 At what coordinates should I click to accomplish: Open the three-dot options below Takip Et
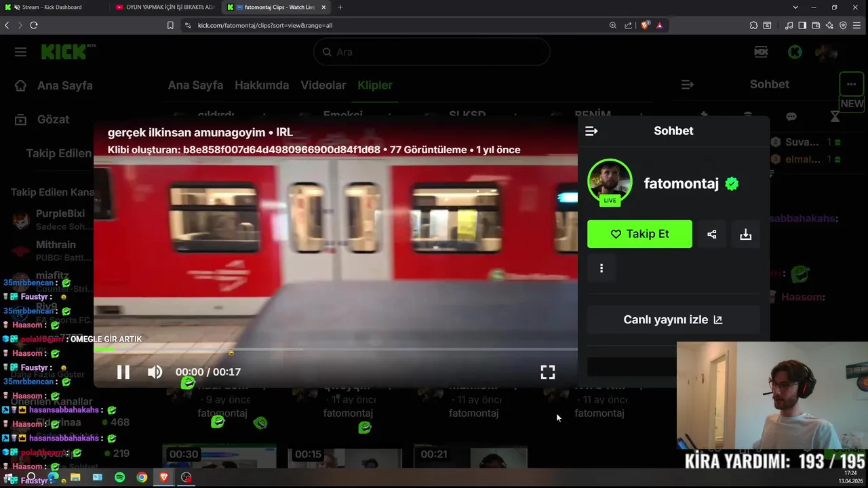click(601, 268)
